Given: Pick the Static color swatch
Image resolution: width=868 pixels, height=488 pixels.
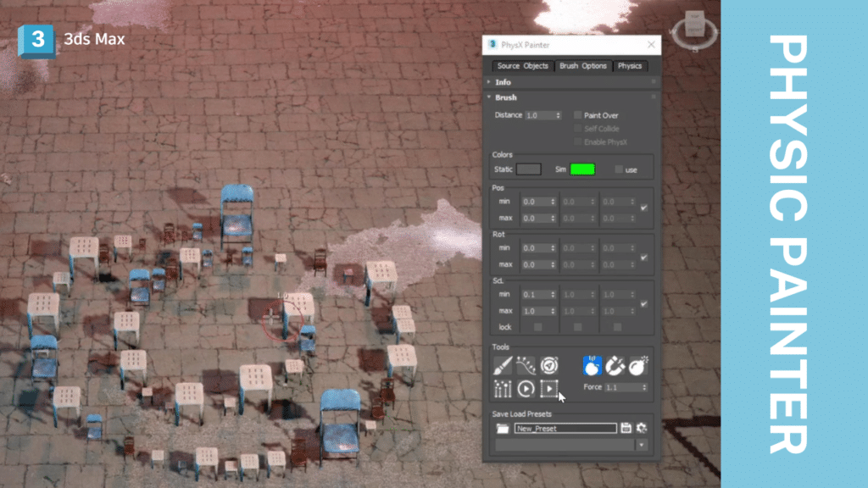Looking at the screenshot, I should point(529,169).
